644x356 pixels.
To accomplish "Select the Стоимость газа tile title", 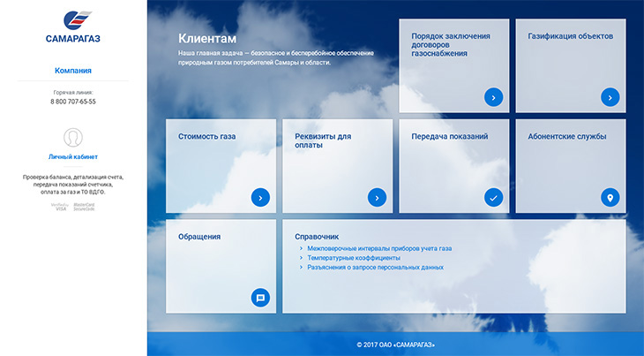I will 206,136.
